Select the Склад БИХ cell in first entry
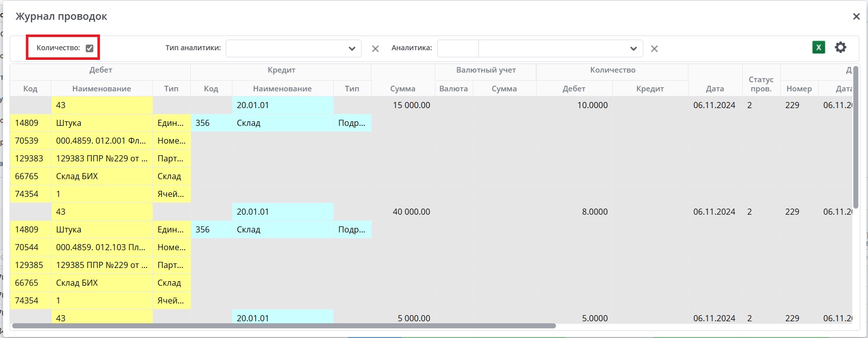The height and width of the screenshot is (338, 868). point(77,176)
